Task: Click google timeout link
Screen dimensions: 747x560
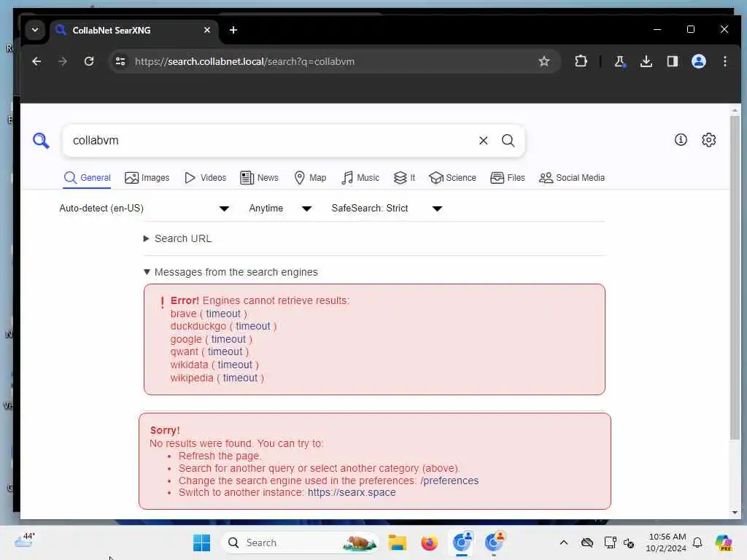Action: click(x=228, y=339)
